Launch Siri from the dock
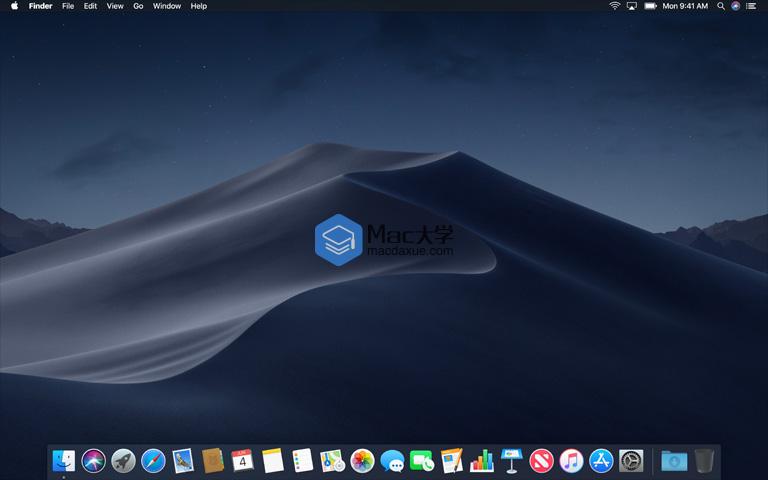This screenshot has width=768, height=480. [94, 460]
